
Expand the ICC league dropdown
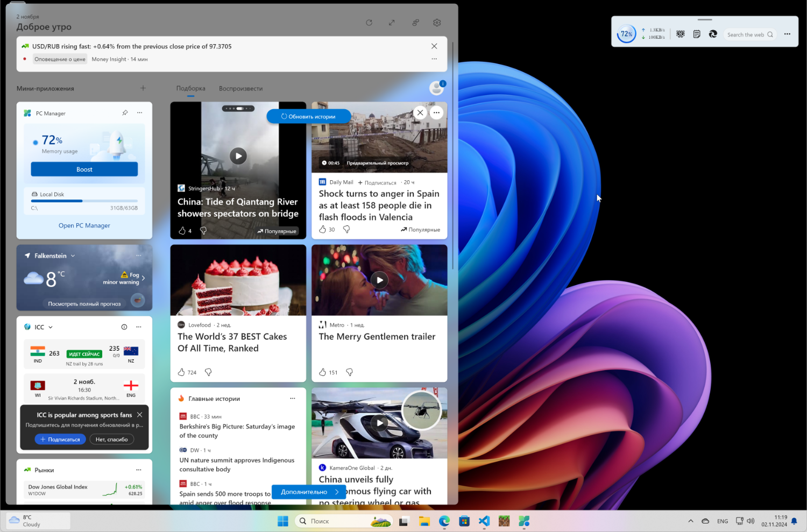pos(51,327)
